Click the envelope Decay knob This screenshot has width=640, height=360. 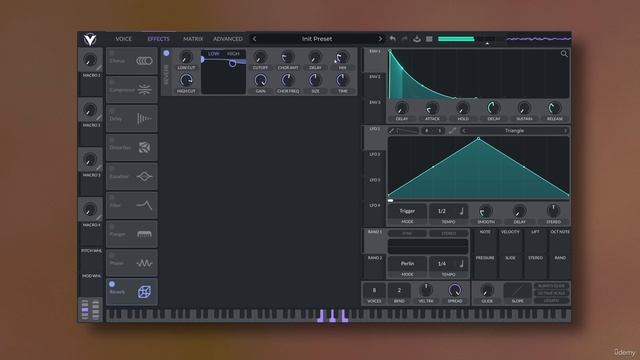click(493, 108)
